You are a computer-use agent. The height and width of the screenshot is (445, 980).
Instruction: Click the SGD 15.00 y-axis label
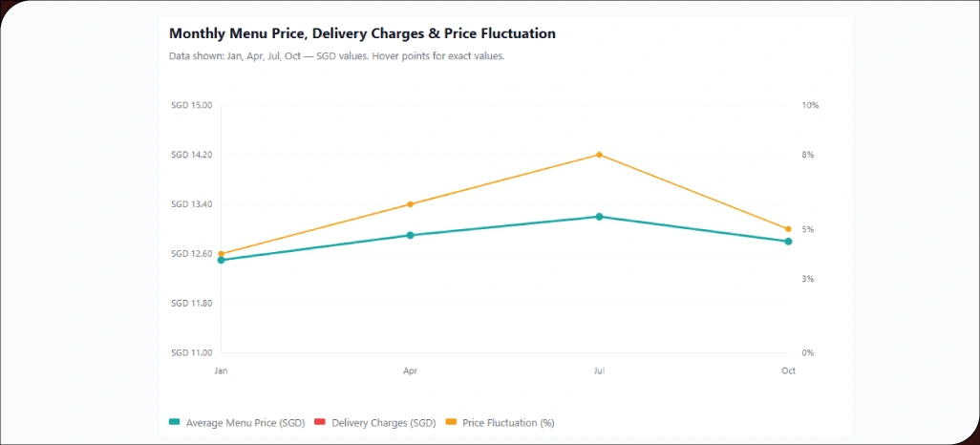coord(191,105)
